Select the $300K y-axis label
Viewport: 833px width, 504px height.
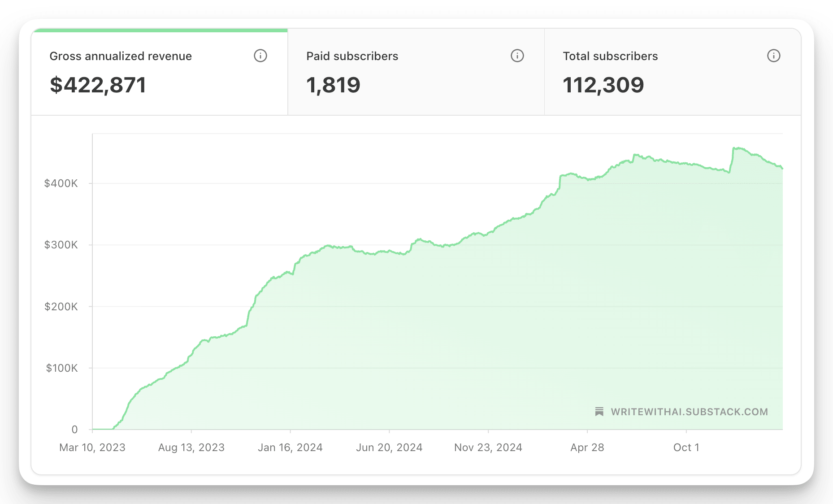[61, 245]
